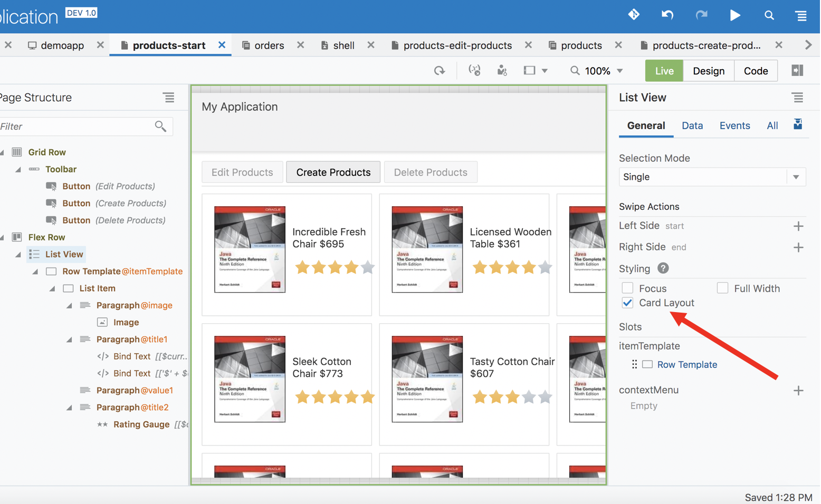This screenshot has height=504, width=821.
Task: Click the Git diamond icon in the header
Action: coord(634,15)
